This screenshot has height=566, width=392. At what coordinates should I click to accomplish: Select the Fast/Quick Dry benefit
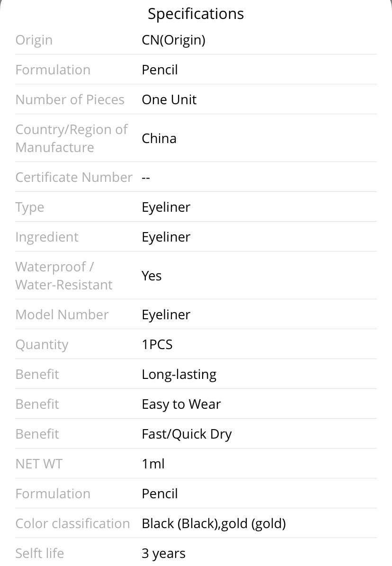187,434
